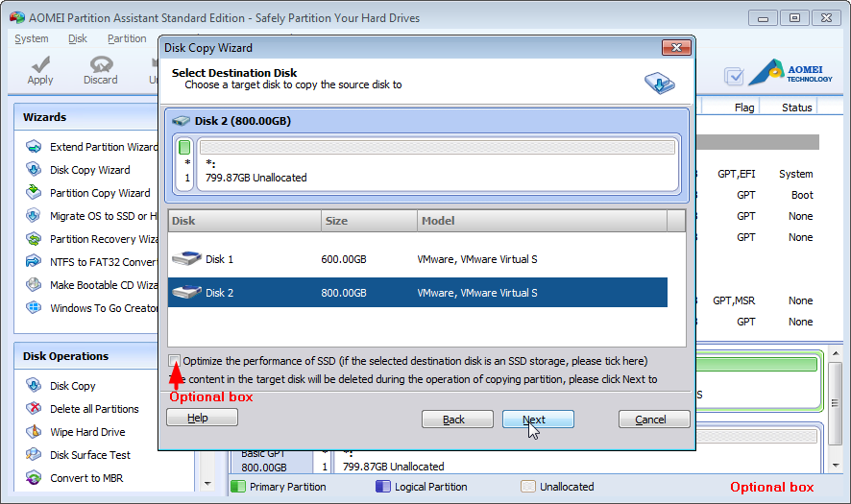Click Wipe Hard Drive icon
The width and height of the screenshot is (851, 504).
click(34, 431)
